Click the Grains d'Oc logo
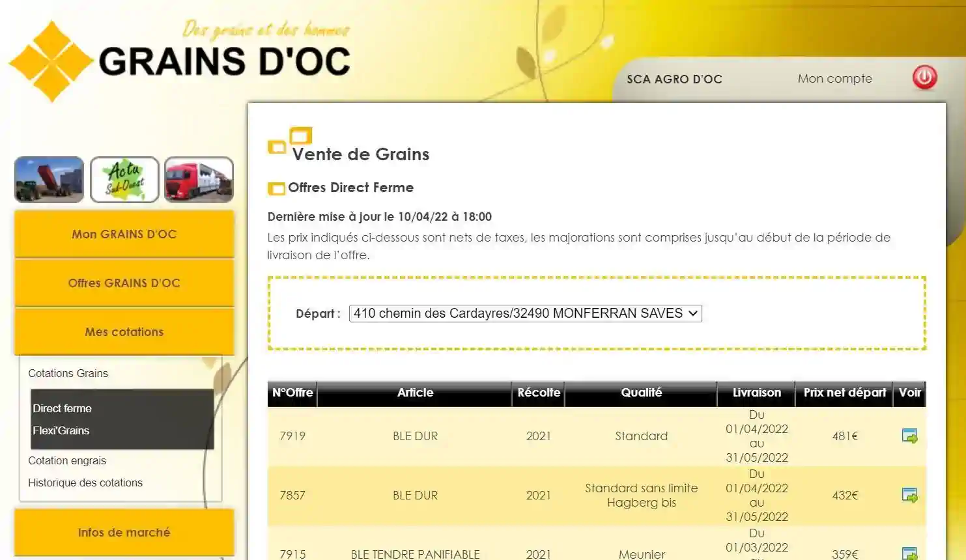 (180, 61)
